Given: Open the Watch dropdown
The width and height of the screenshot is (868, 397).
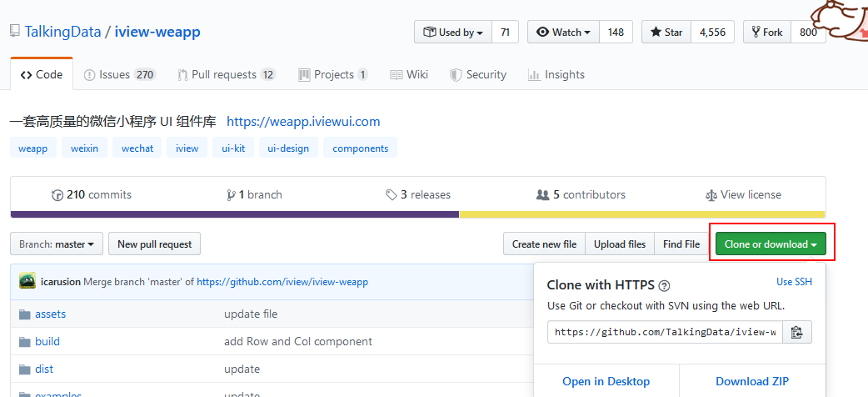Looking at the screenshot, I should pos(563,33).
